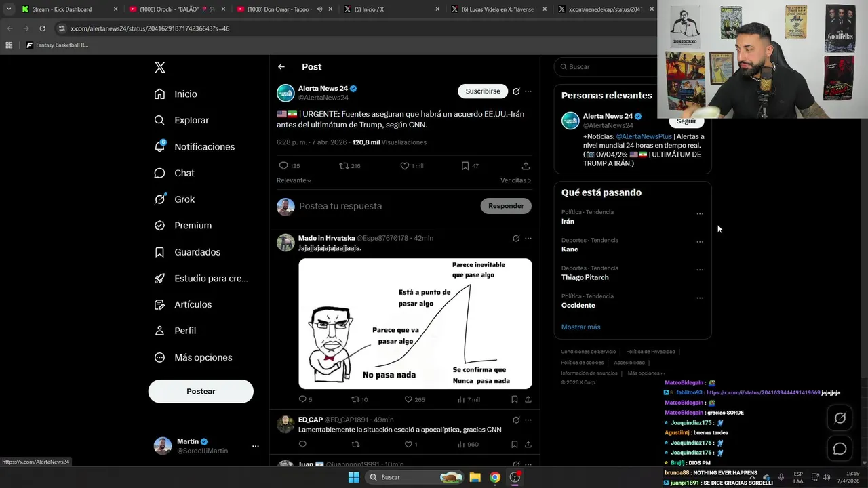Repost Made in Hrvatska reply with 10 reposts

pos(355,399)
